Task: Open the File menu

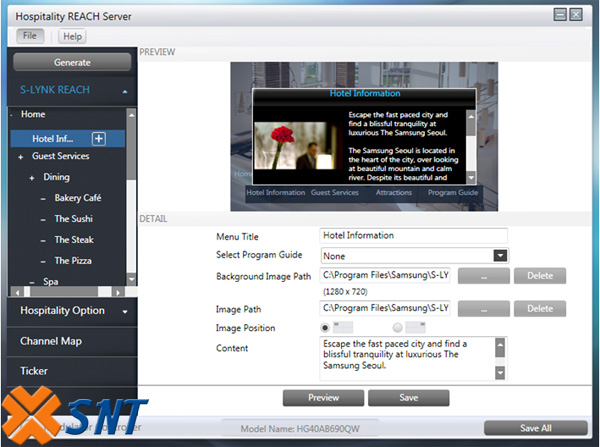Action: point(30,36)
